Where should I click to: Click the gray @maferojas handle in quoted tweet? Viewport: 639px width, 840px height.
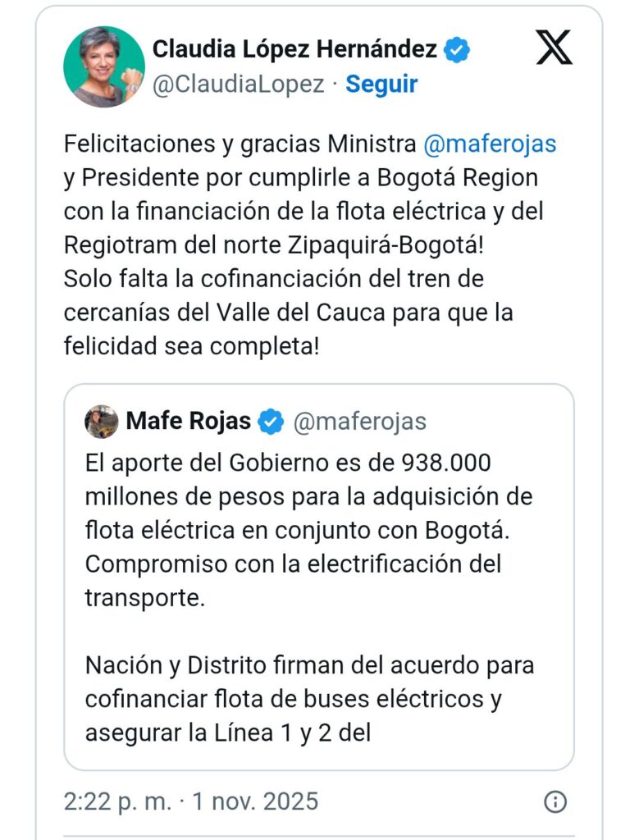[359, 422]
